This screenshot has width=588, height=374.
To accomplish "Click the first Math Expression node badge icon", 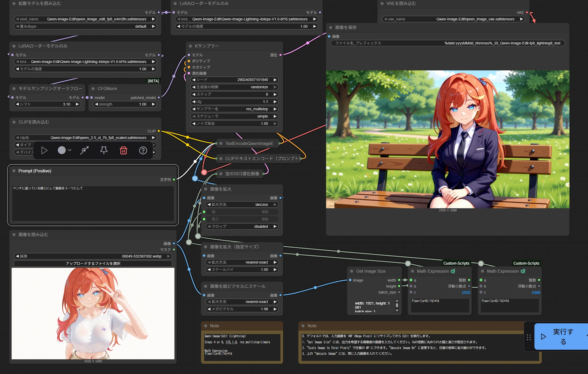I will coord(453,271).
